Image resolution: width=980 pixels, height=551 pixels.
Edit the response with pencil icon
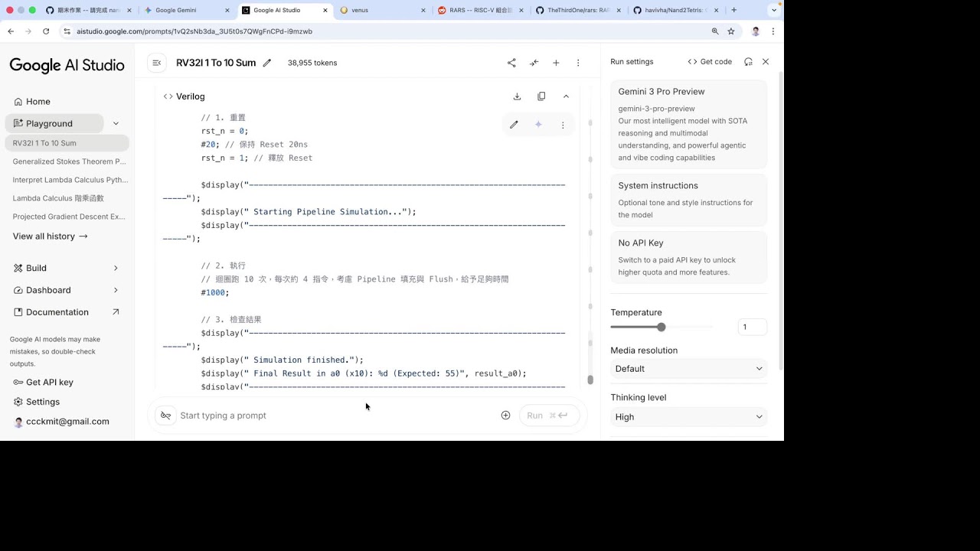(514, 125)
